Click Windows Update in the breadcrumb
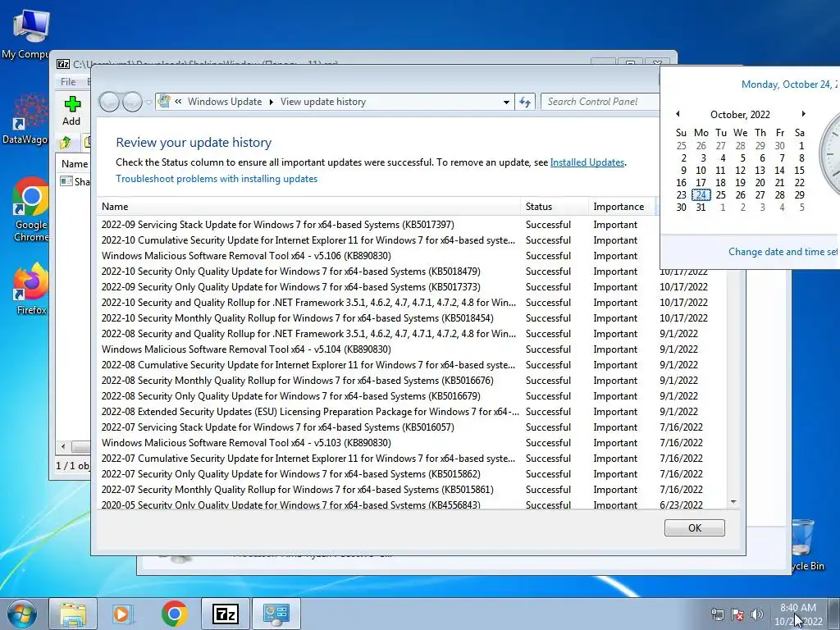Viewport: 840px width, 630px height. [225, 102]
